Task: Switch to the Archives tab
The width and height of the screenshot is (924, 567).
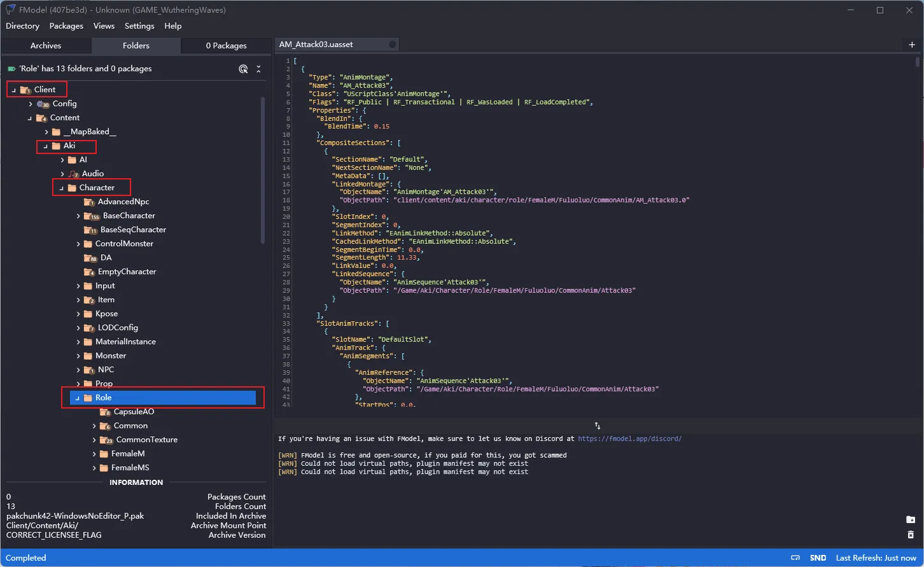Action: 46,46
